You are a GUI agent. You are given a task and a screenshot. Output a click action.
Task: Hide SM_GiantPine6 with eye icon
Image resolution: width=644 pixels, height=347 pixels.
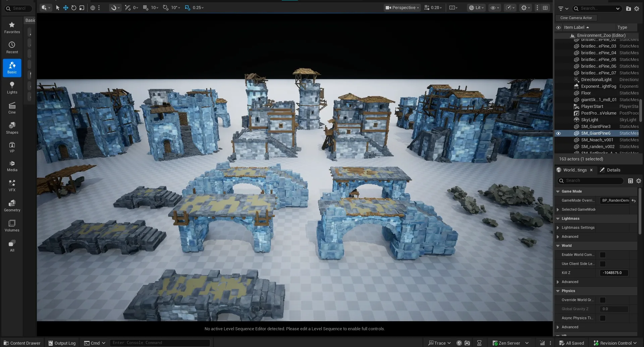pyautogui.click(x=558, y=133)
